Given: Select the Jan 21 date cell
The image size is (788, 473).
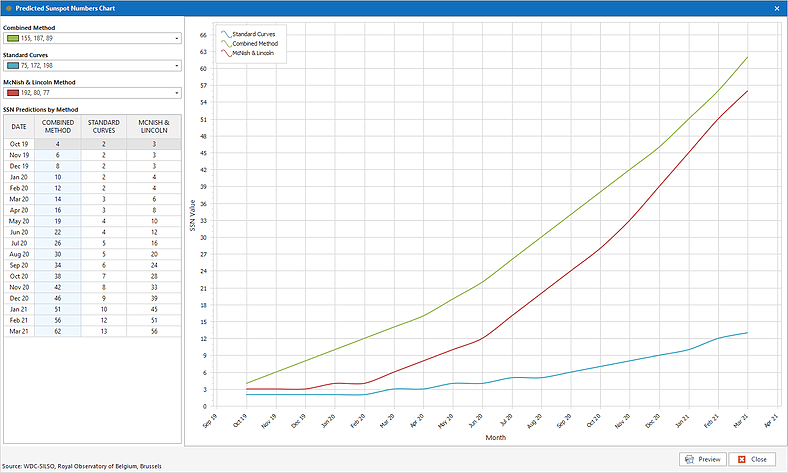Looking at the screenshot, I should [x=19, y=310].
